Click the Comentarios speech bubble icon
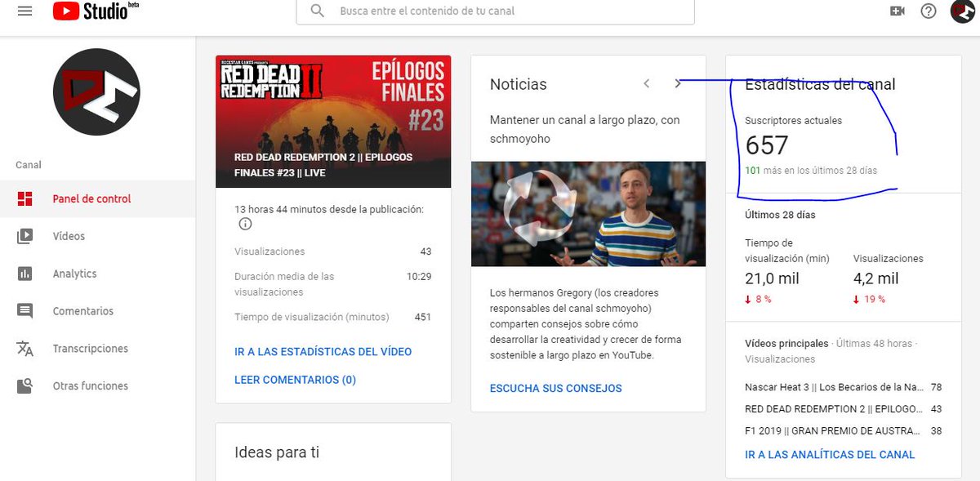Screen dimensions: 980x481 coord(25,311)
